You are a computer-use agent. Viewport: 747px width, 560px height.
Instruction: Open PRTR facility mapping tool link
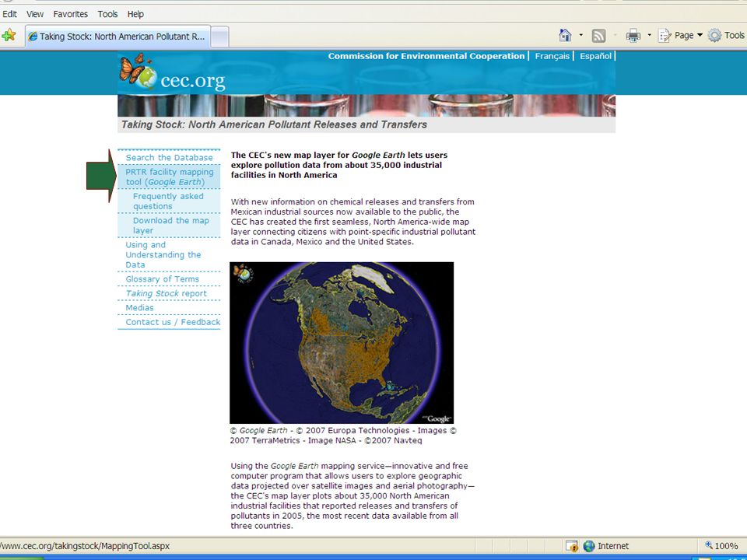point(169,177)
